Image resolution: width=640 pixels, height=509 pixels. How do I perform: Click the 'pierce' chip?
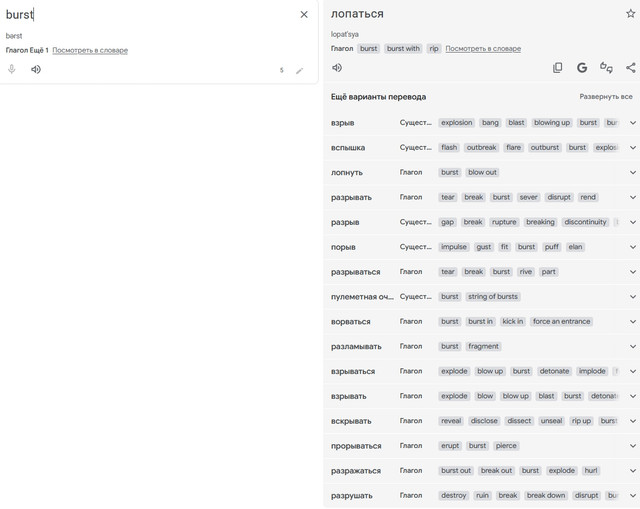click(506, 446)
